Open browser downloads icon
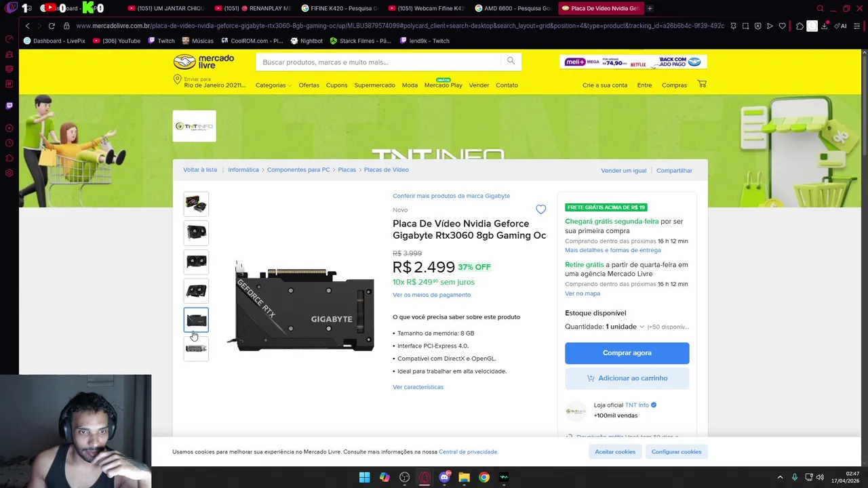This screenshot has width=868, height=488. [x=824, y=26]
